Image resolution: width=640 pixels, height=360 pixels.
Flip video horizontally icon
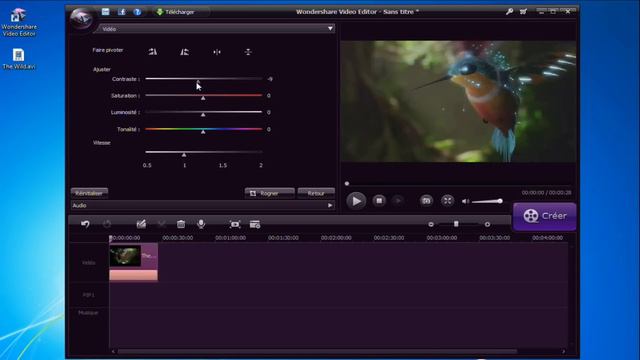point(217,52)
